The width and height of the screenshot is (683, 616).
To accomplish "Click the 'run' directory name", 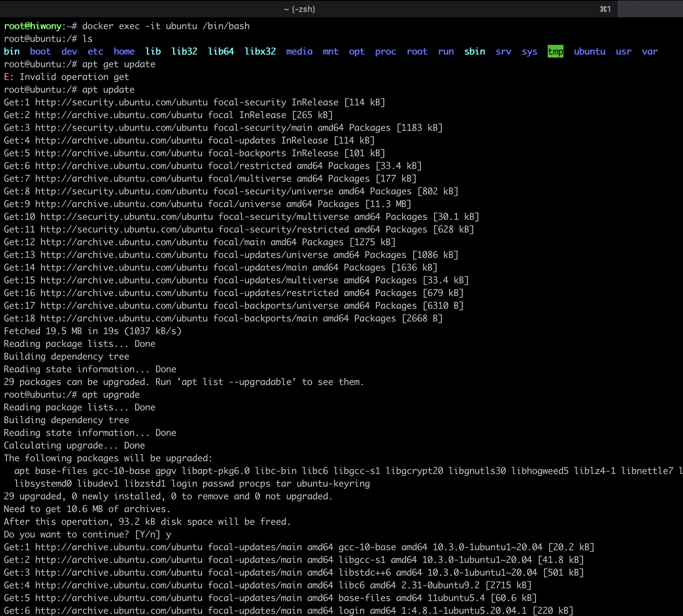I will click(x=446, y=52).
